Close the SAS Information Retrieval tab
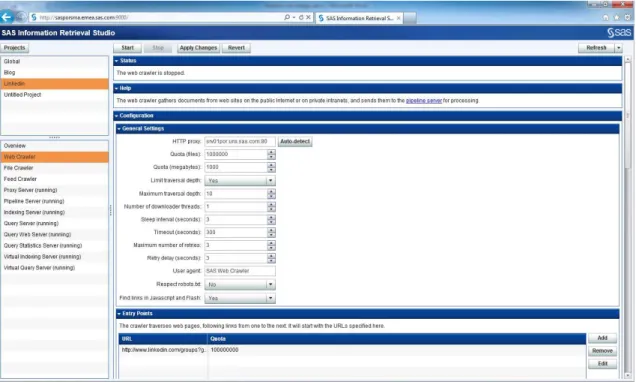Screen dimensions: 636x382 pos(399,18)
